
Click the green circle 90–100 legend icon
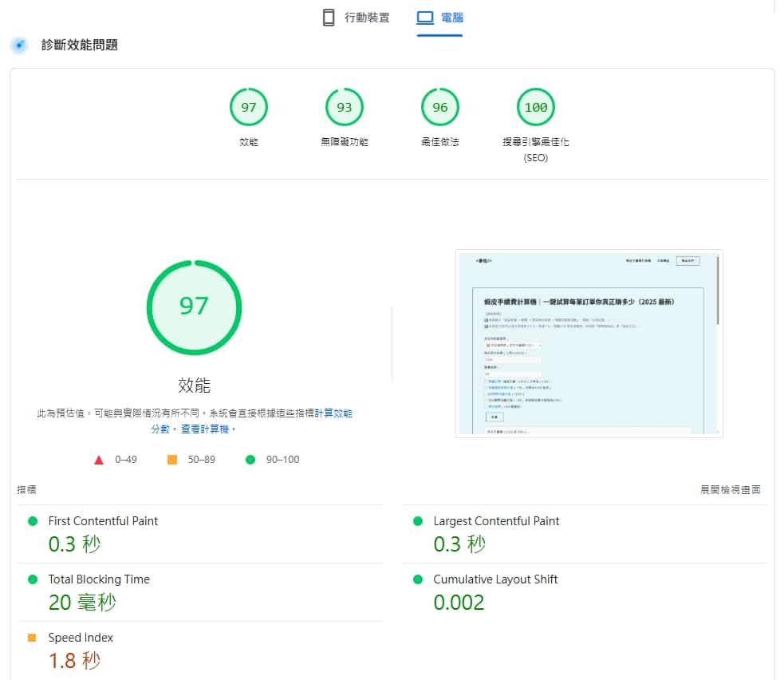point(250,460)
